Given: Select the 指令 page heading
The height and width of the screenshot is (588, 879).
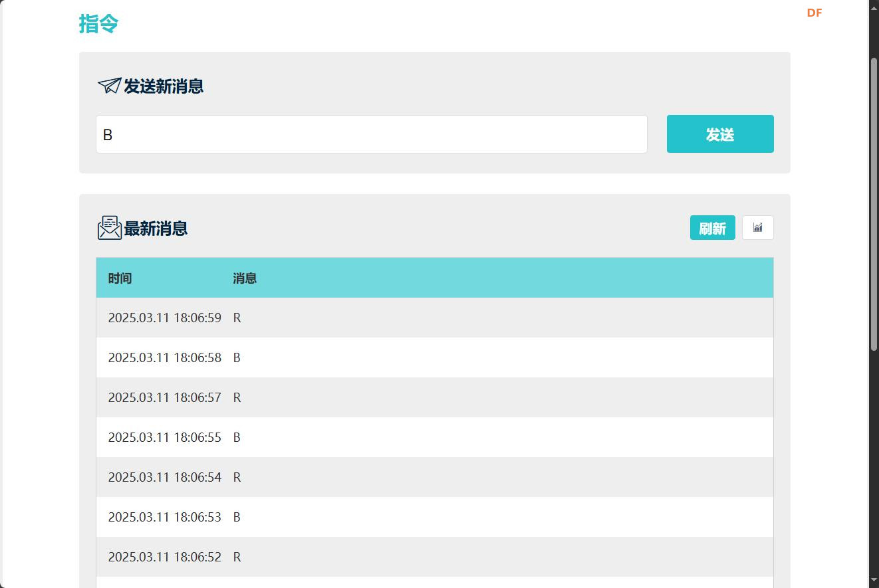Looking at the screenshot, I should tap(98, 24).
